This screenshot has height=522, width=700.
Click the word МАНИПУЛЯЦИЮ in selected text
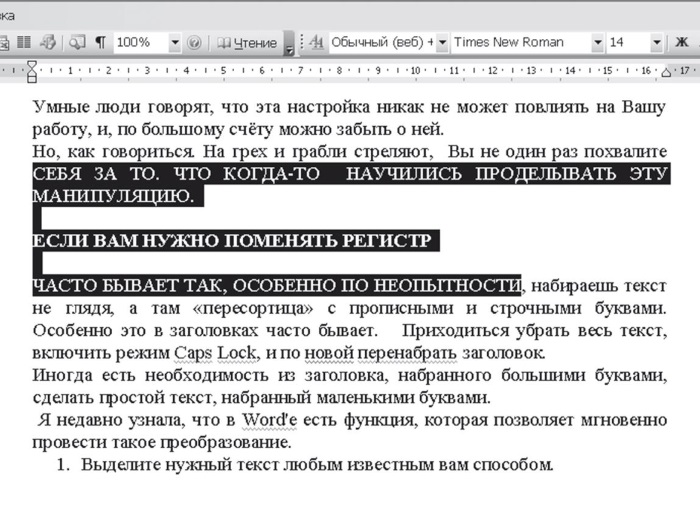point(113,196)
